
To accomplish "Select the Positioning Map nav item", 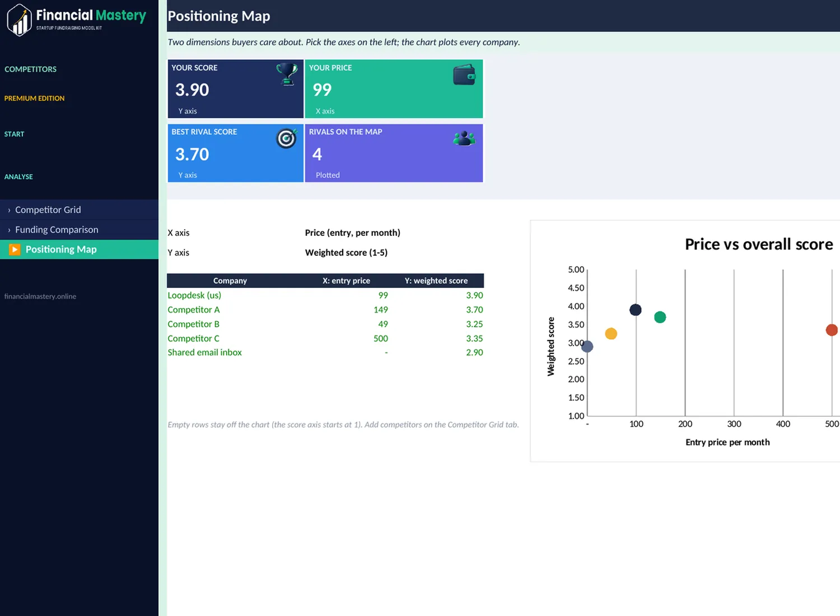I will (x=80, y=249).
